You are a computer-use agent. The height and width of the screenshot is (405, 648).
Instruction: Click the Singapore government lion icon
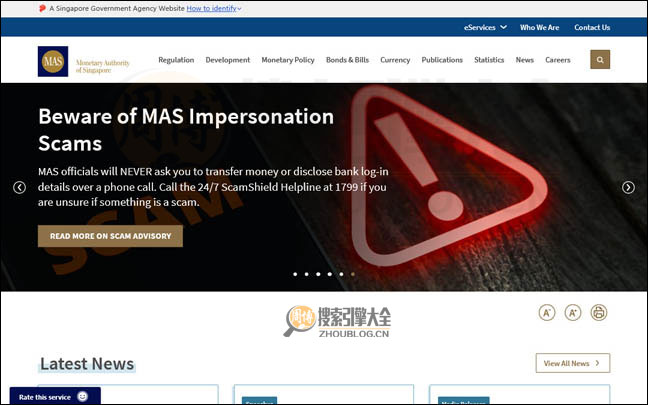click(x=42, y=8)
